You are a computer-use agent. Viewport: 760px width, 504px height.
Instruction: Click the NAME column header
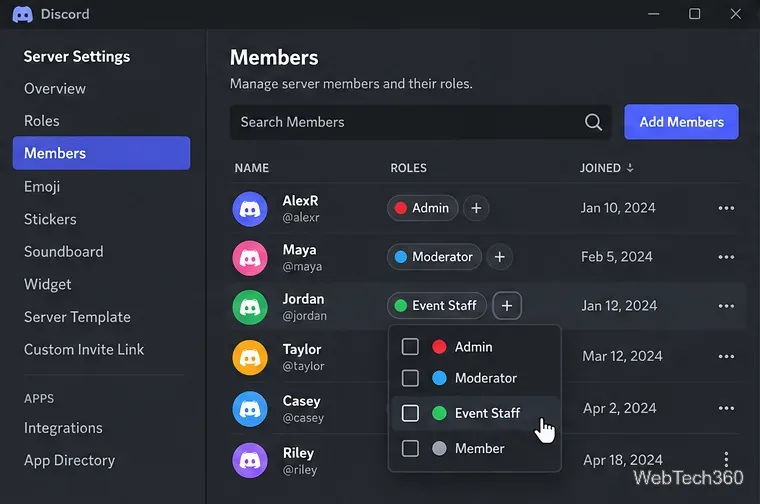pyautogui.click(x=252, y=168)
